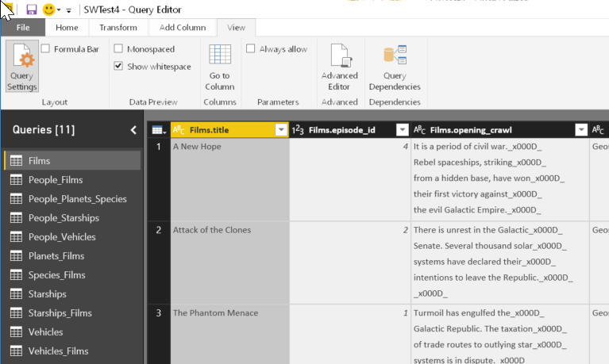This screenshot has height=364, width=609.
Task: Select the Starships query
Action: point(72,293)
